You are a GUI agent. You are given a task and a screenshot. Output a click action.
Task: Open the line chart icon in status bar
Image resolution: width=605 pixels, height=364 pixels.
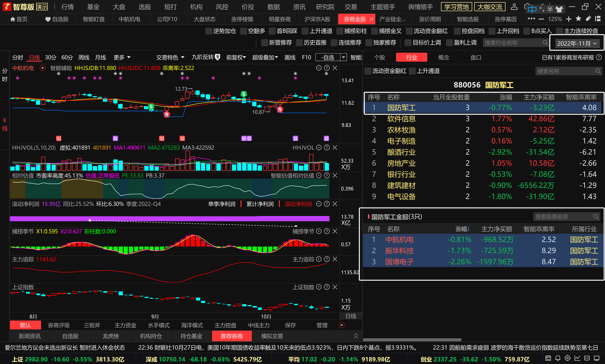pyautogui.click(x=577, y=358)
